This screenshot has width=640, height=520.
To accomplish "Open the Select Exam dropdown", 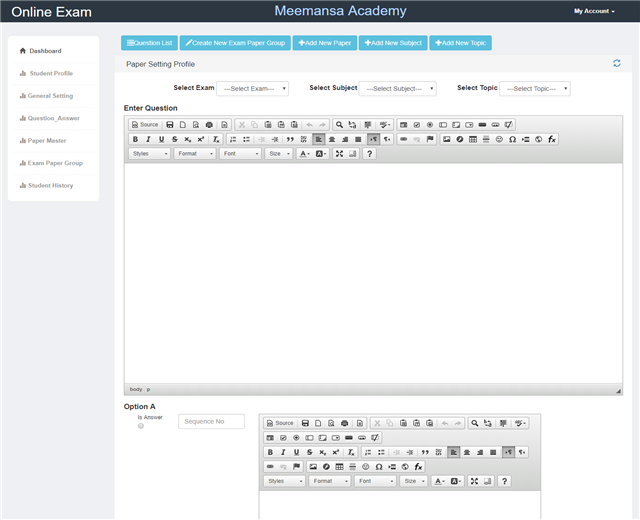I will point(253,89).
